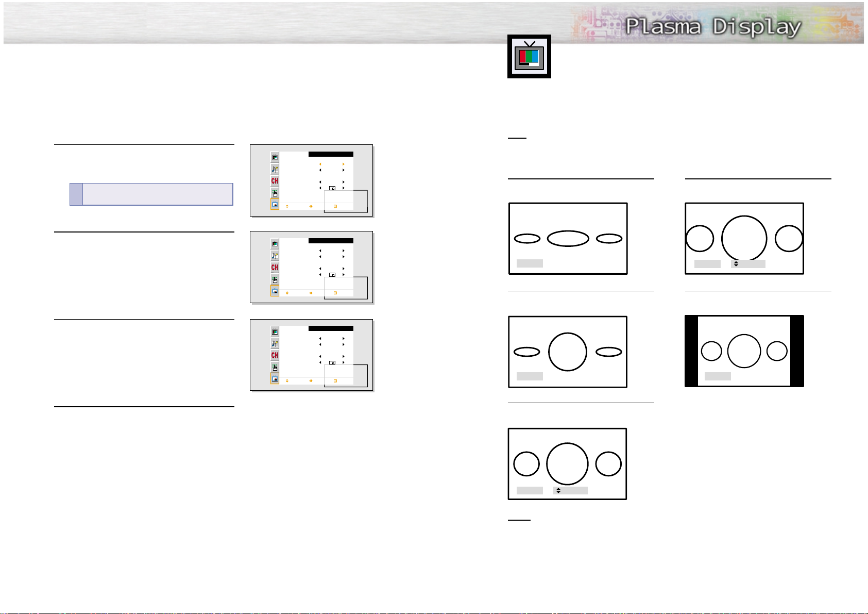The image size is (868, 614).
Task: Click the diagram showing three flat ellipses
Action: click(568, 238)
